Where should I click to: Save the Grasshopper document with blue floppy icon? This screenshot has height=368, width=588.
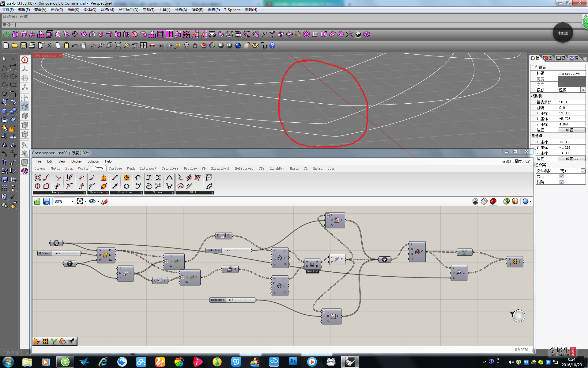click(x=47, y=201)
